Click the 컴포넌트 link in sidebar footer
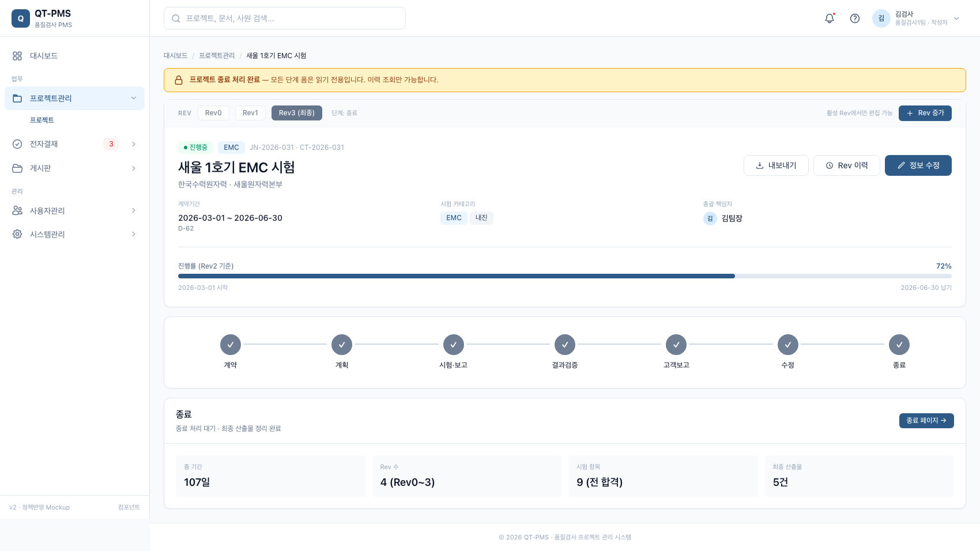Viewport: 980px width, 551px height. 129,507
